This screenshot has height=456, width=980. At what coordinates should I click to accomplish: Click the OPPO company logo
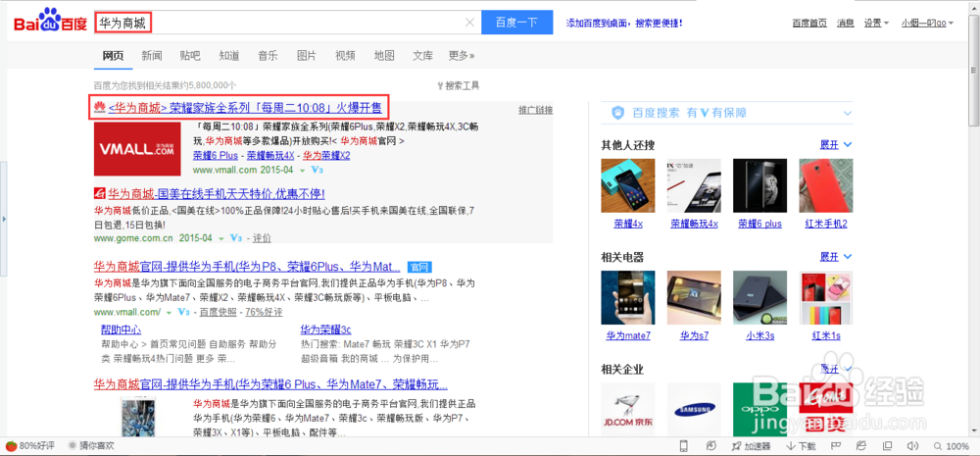(x=759, y=409)
